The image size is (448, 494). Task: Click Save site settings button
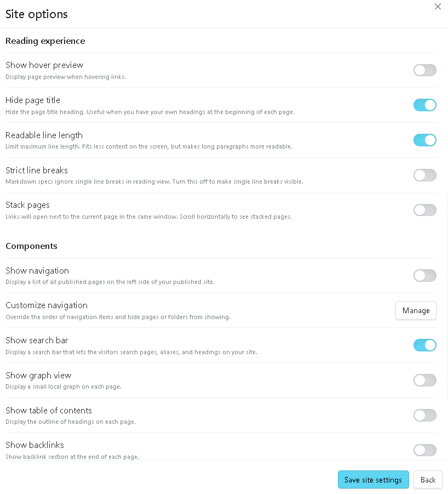[x=373, y=480]
